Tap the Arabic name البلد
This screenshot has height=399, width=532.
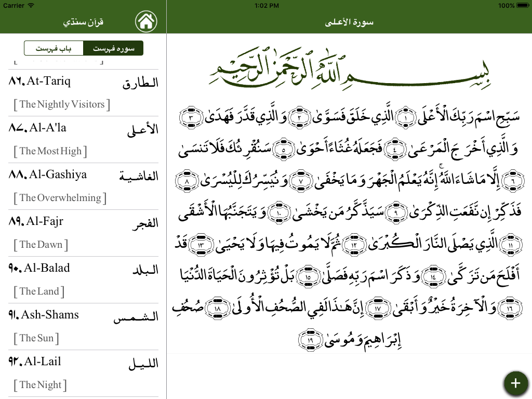(145, 270)
